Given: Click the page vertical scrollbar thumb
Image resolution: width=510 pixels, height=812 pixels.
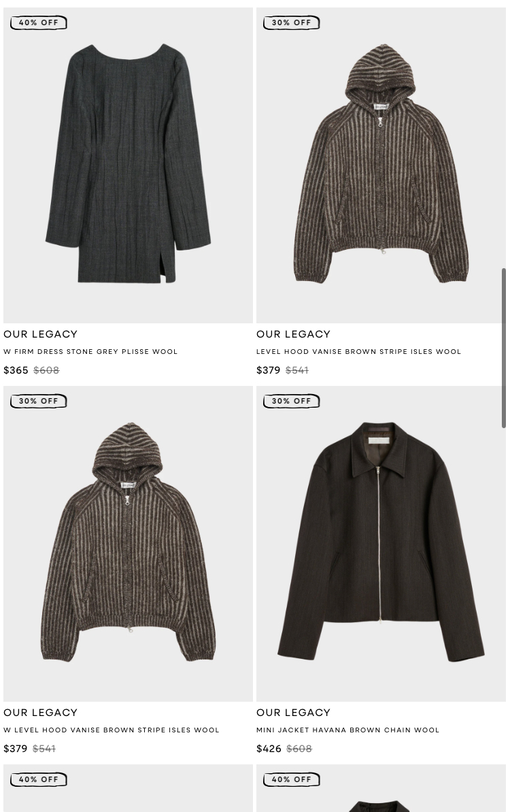Looking at the screenshot, I should click(x=504, y=348).
